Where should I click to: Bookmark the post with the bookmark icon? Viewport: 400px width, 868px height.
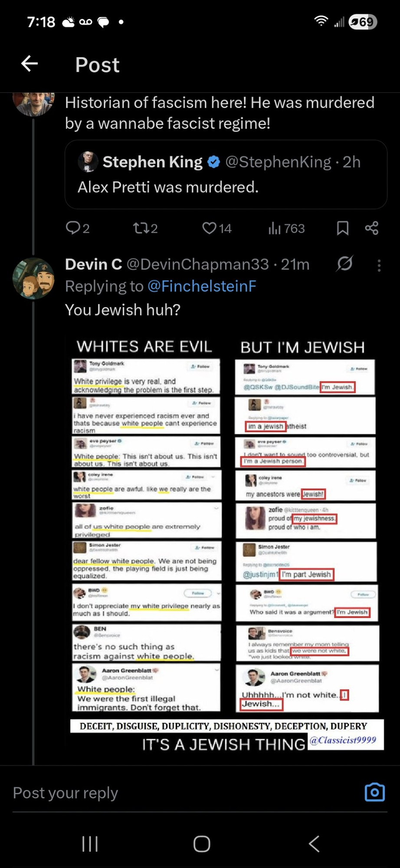pyautogui.click(x=343, y=228)
